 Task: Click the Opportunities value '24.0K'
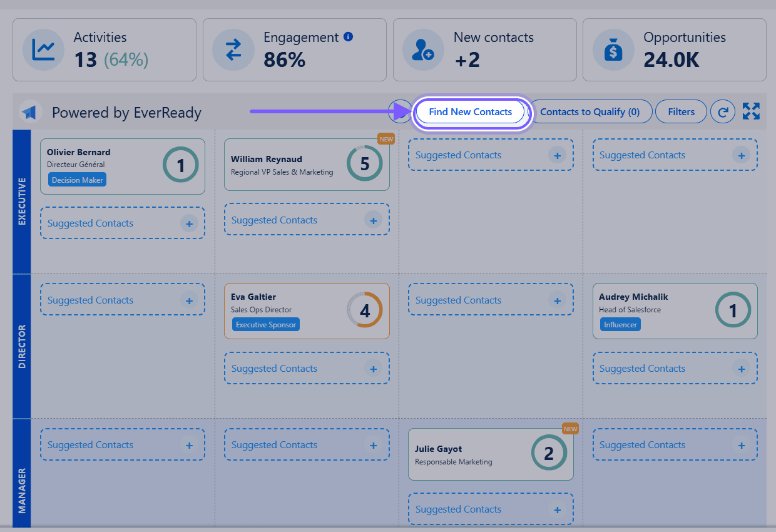671,60
